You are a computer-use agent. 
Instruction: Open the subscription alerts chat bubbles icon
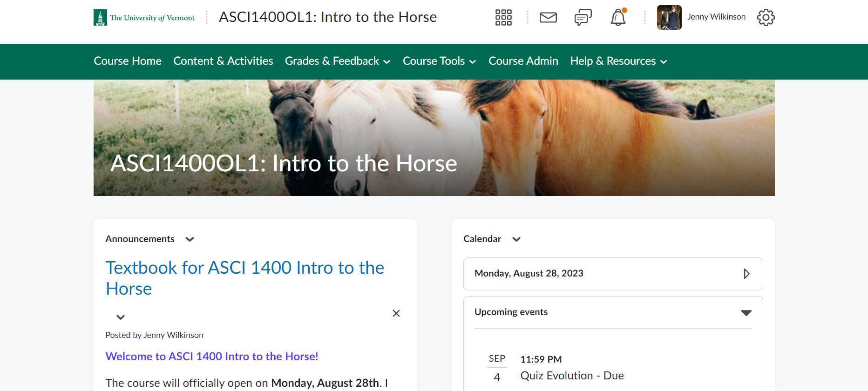(583, 18)
